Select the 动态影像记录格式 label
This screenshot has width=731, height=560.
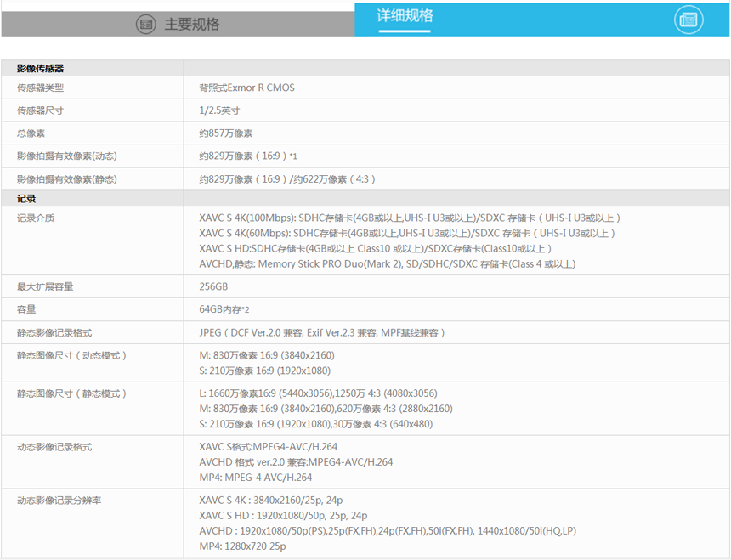point(54,447)
